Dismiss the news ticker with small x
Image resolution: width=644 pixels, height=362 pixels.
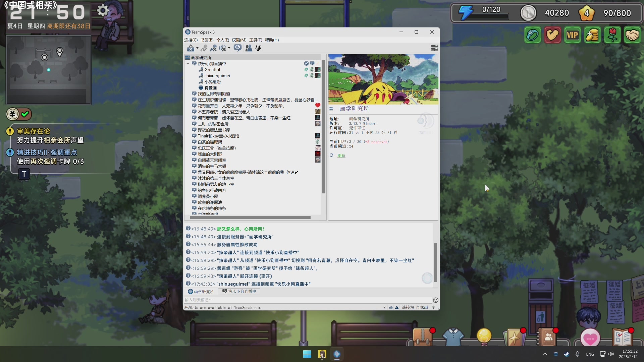coord(384,307)
